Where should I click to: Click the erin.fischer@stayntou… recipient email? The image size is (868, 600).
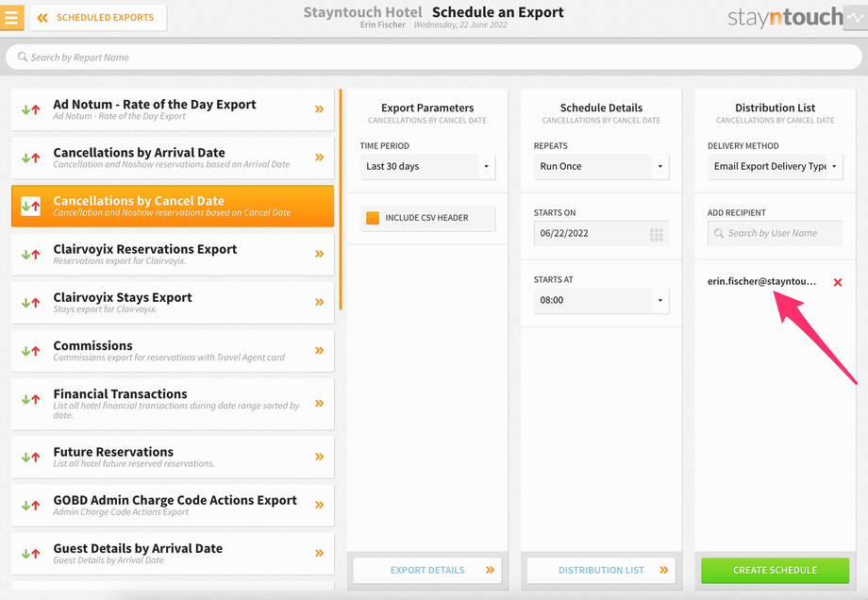(x=761, y=281)
